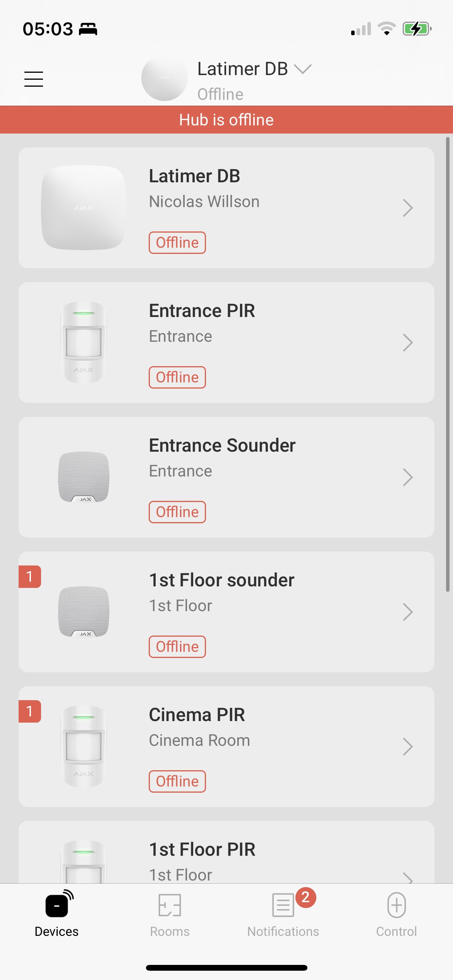Open 1st Floor sounder details chevron
The image size is (453, 980).
click(407, 612)
